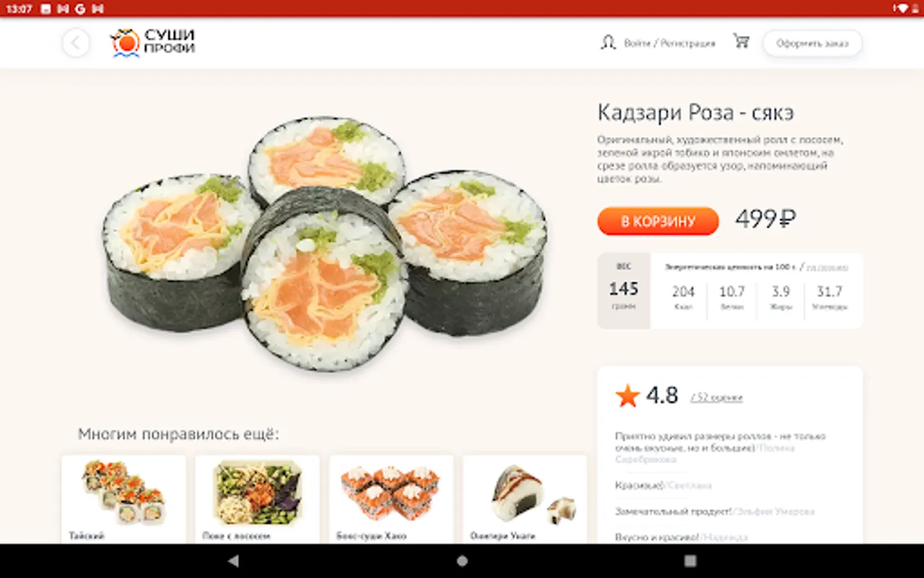This screenshot has width=924, height=578.
Task: Open Бокс-суши Хако thumbnail
Action: pos(391,500)
